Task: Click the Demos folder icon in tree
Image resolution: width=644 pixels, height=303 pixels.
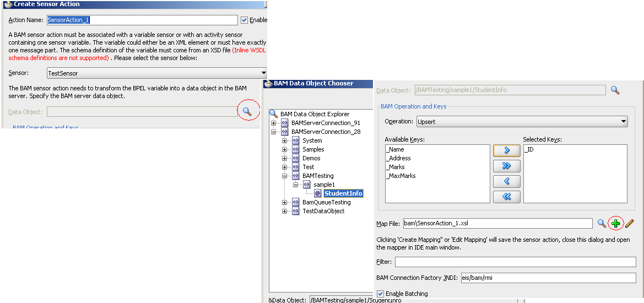Action: [x=296, y=158]
